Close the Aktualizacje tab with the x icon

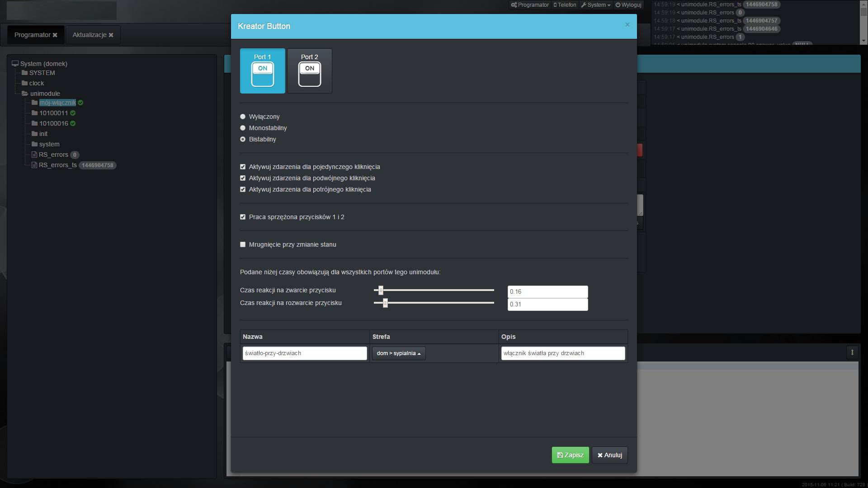pyautogui.click(x=111, y=35)
